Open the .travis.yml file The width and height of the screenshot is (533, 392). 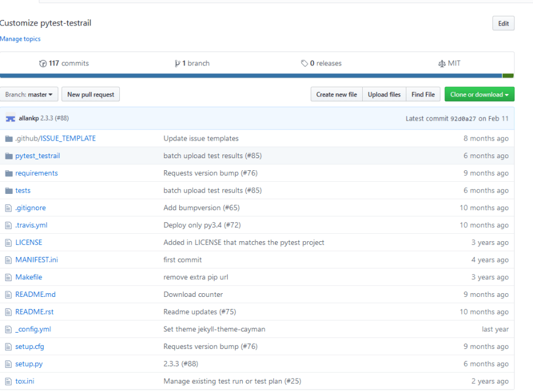[x=31, y=225]
